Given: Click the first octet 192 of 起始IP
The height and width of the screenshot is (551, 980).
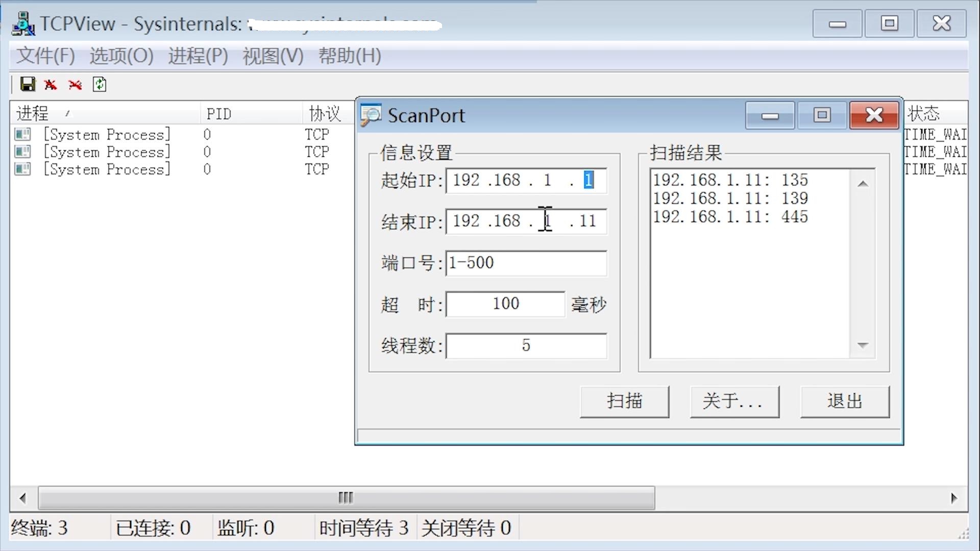Looking at the screenshot, I should (x=466, y=180).
